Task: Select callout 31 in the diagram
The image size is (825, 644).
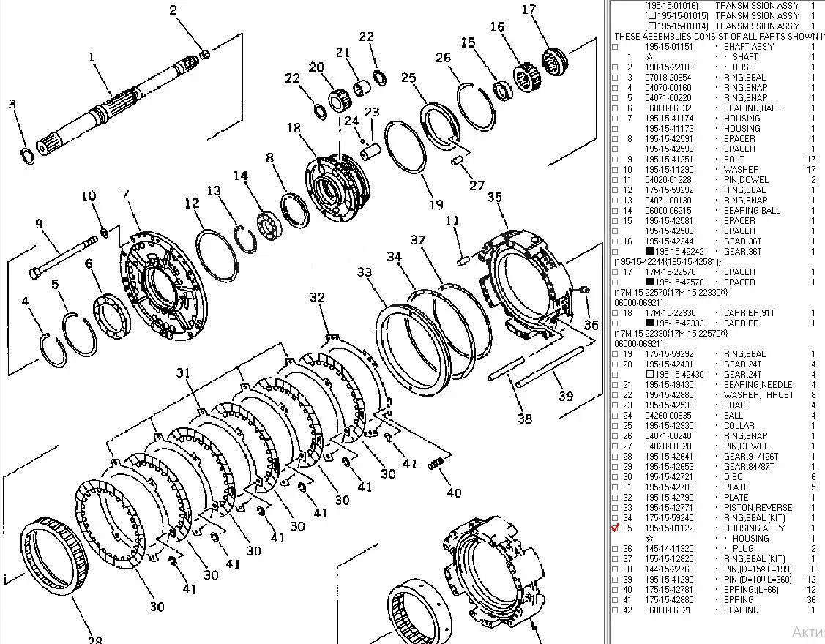Action: click(182, 373)
